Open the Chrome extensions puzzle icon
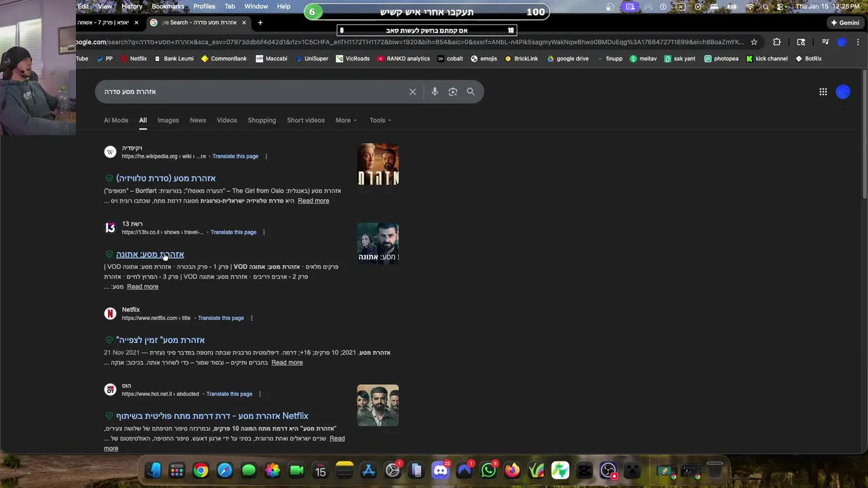Image resolution: width=868 pixels, height=488 pixels. [x=777, y=42]
